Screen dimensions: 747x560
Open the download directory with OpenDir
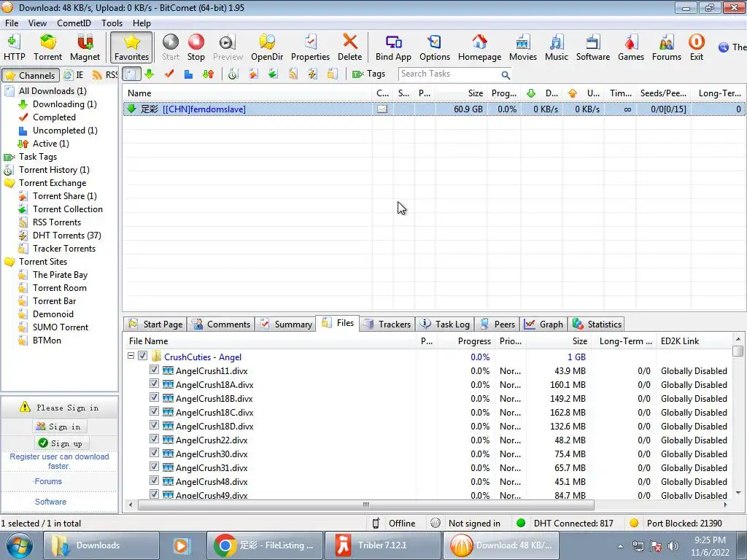[267, 47]
